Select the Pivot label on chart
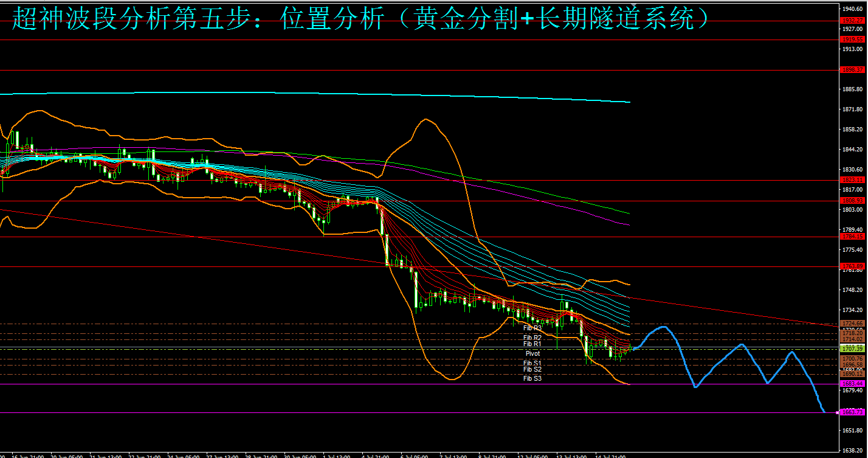Image resolution: width=868 pixels, height=458 pixels. coord(532,353)
